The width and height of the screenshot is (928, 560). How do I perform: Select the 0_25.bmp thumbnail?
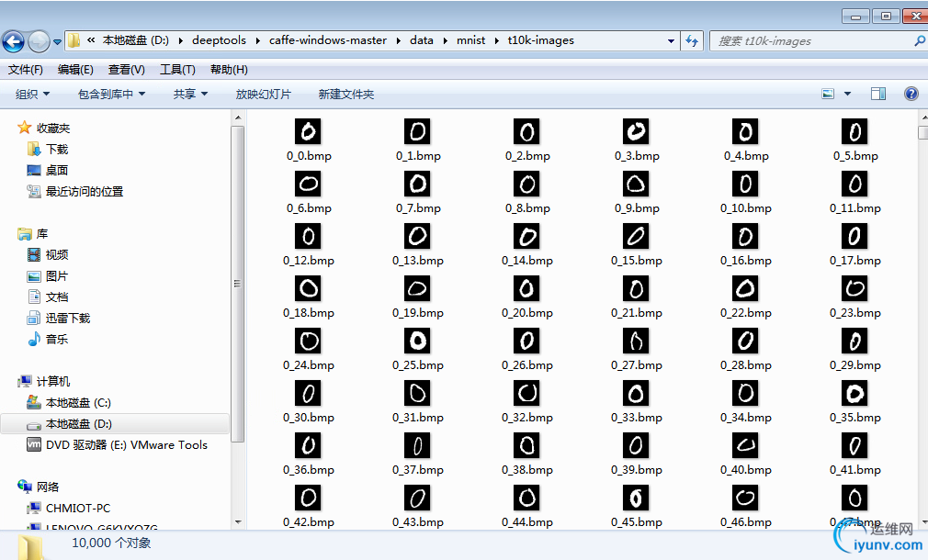coord(418,341)
